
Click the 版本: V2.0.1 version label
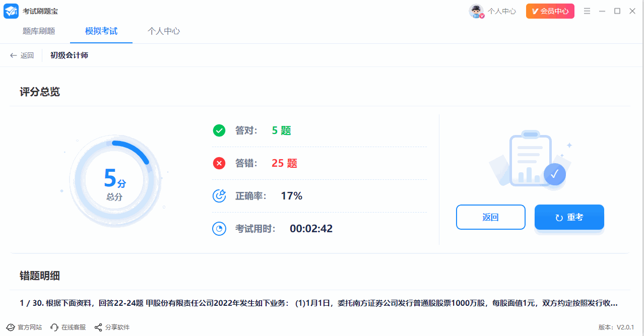tap(616, 327)
